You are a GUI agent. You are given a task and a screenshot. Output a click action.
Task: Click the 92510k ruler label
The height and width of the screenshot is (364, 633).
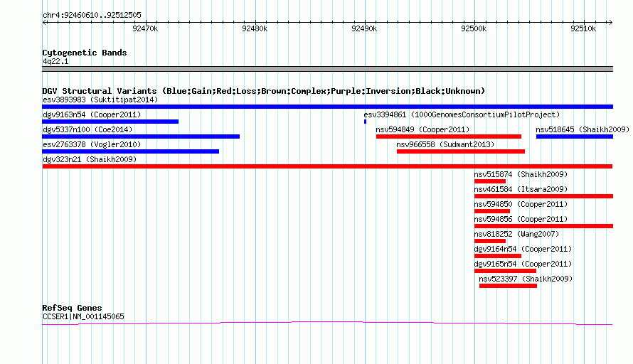click(x=583, y=28)
